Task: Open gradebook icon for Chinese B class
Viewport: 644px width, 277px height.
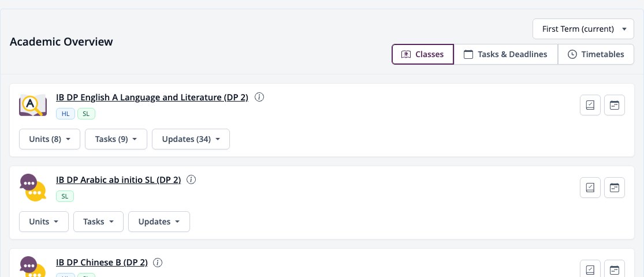Action: (x=590, y=268)
